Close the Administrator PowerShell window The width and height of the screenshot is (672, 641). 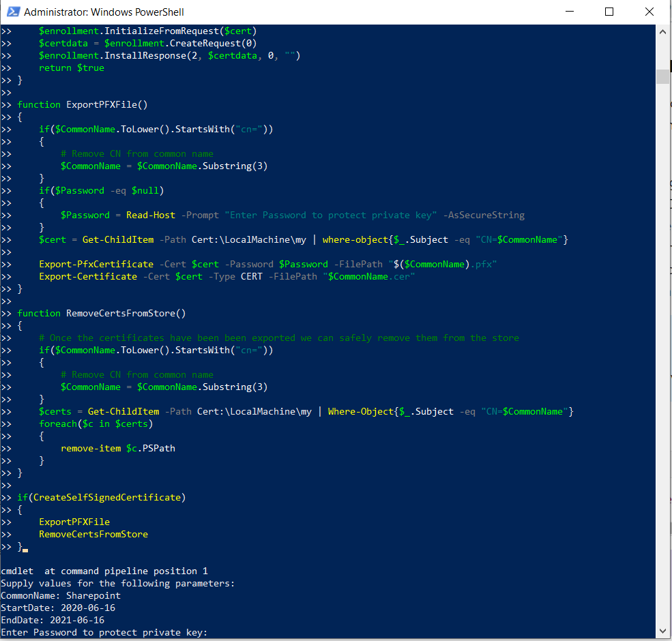coord(649,12)
